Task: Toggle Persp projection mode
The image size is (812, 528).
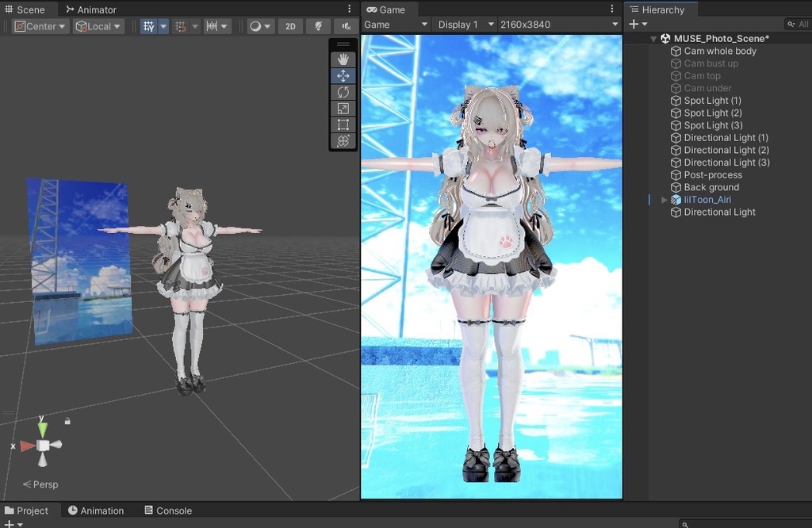Action: [40, 484]
